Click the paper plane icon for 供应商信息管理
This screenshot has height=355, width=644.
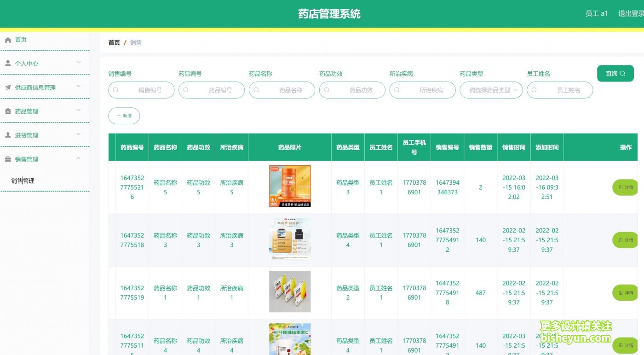(8, 87)
